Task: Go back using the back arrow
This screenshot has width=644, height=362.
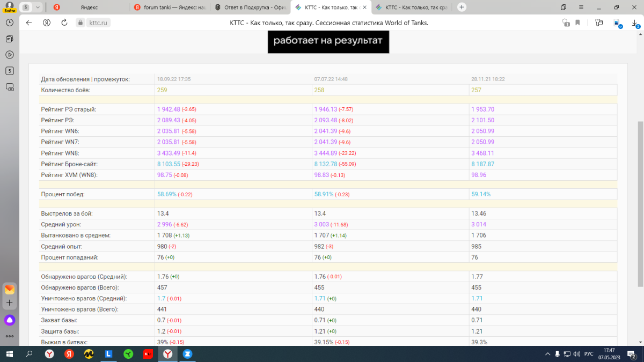Action: (x=29, y=23)
